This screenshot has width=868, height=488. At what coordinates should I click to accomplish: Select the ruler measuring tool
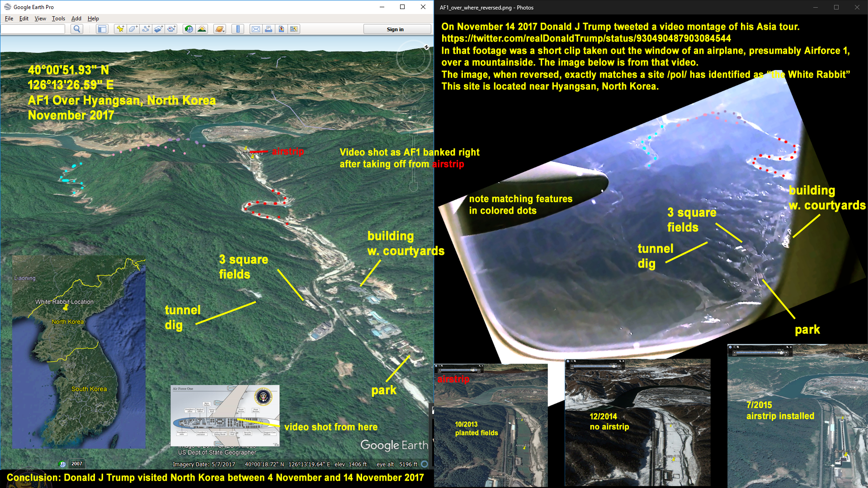238,29
